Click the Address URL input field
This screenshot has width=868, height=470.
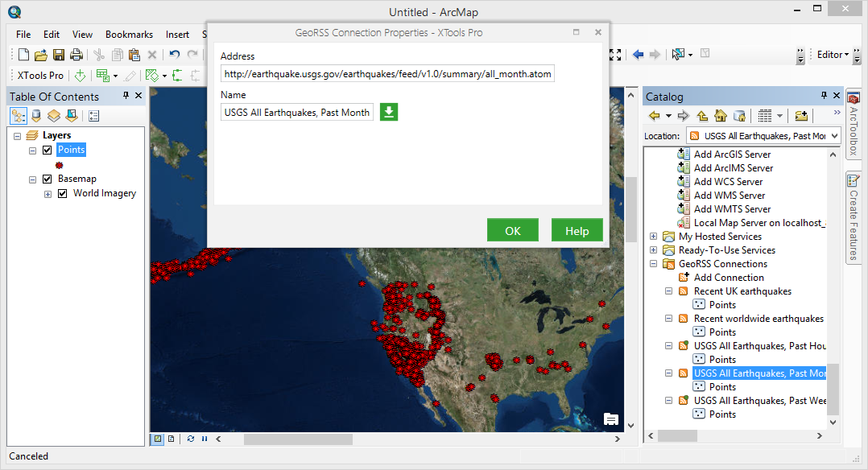click(387, 73)
